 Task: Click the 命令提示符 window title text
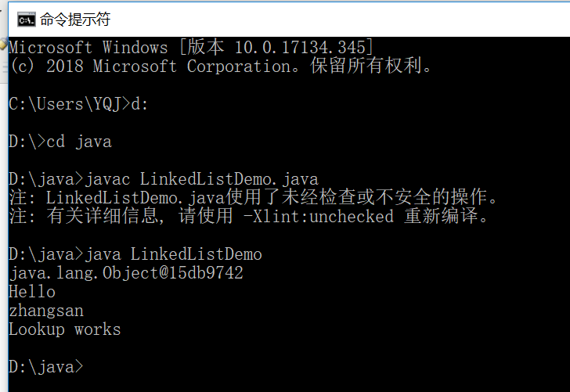[x=75, y=20]
